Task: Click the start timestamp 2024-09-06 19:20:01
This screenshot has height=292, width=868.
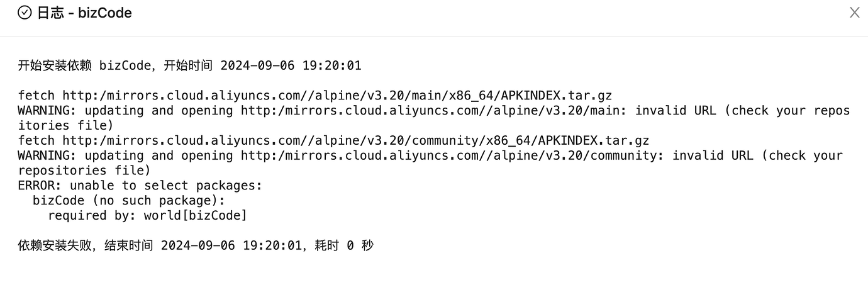Action: pyautogui.click(x=291, y=65)
